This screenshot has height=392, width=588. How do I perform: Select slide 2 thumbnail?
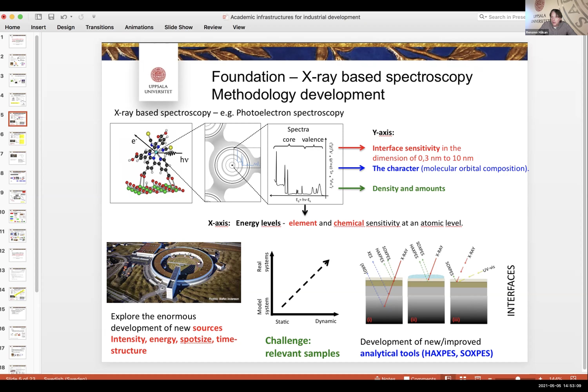click(17, 61)
